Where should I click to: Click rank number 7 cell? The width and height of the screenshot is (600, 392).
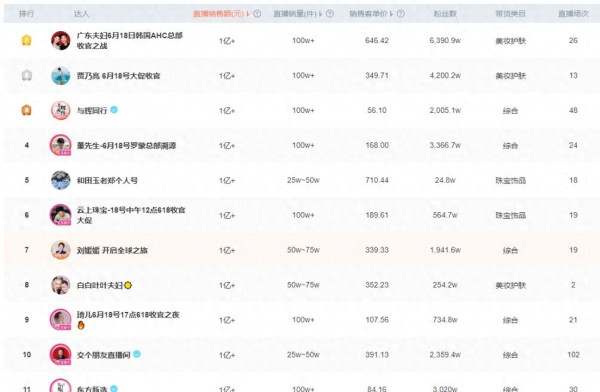(27, 250)
